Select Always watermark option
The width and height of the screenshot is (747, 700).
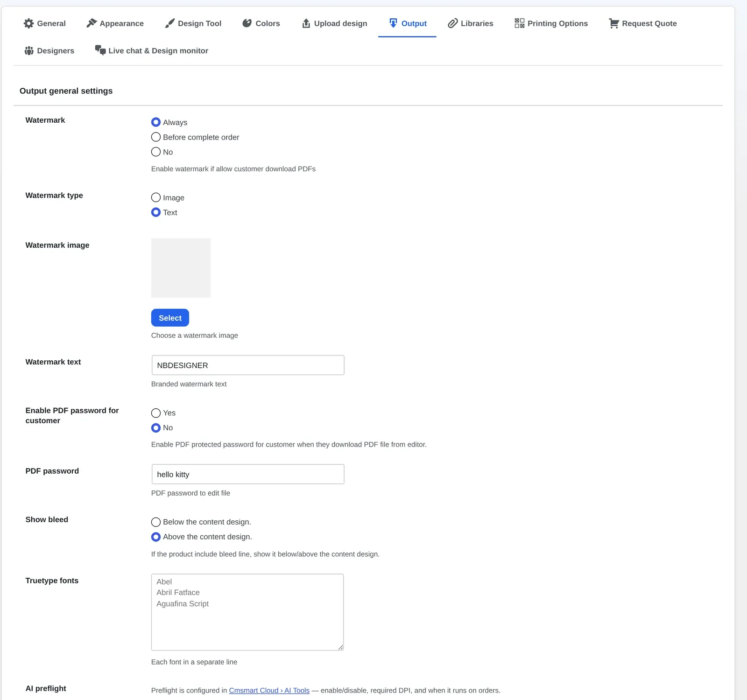[x=156, y=122]
